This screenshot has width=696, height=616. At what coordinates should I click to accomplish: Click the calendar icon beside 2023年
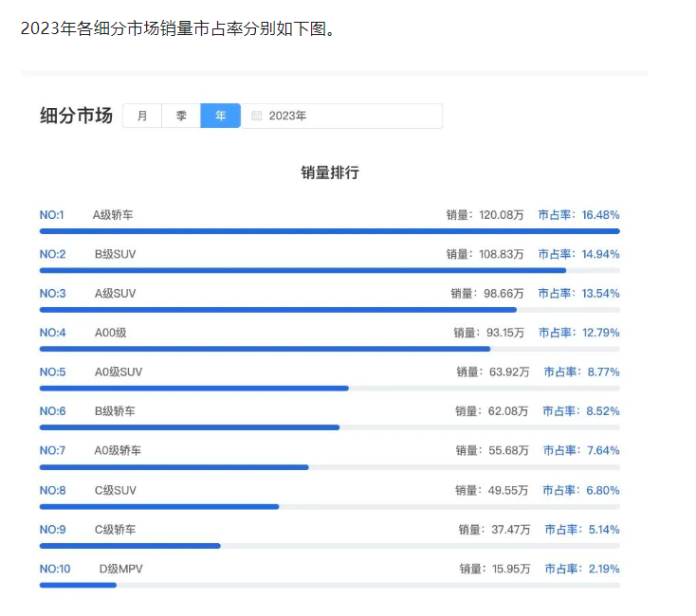pyautogui.click(x=257, y=116)
